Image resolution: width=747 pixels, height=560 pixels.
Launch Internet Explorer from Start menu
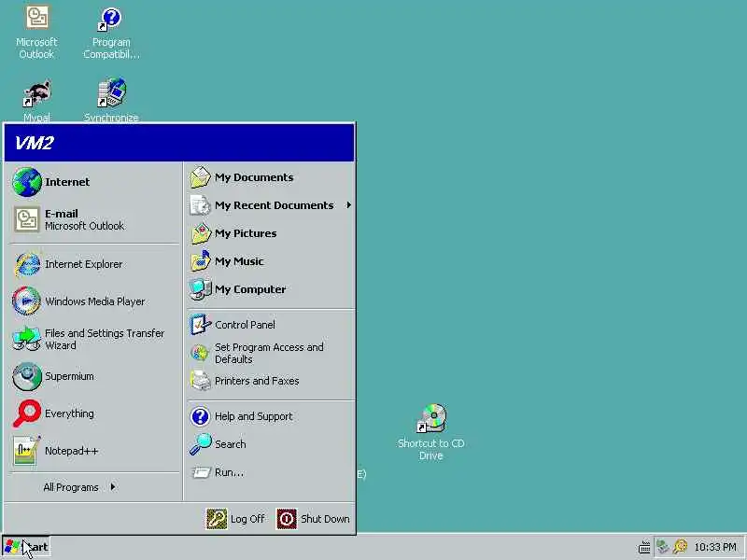[93, 264]
